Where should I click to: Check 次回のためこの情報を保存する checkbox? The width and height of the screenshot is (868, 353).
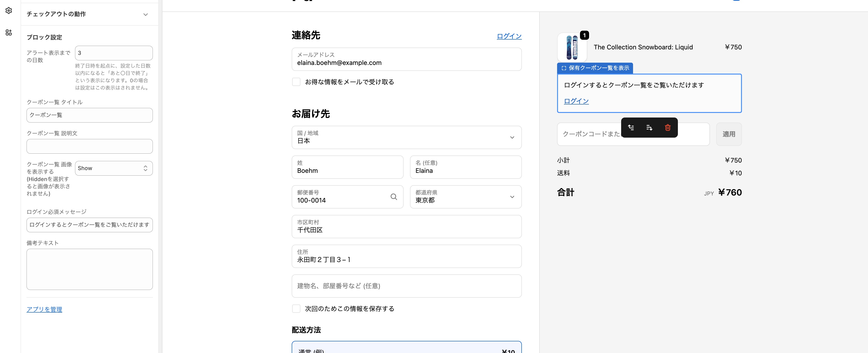(296, 309)
